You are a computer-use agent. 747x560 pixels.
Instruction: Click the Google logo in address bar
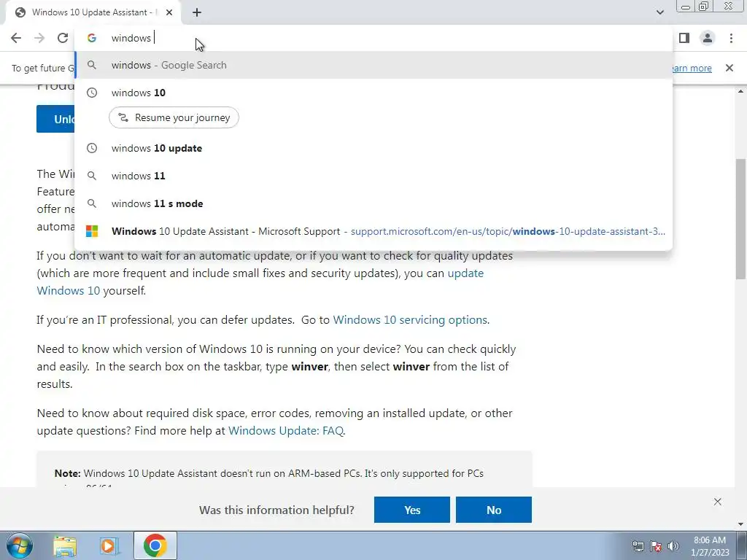pyautogui.click(x=92, y=38)
